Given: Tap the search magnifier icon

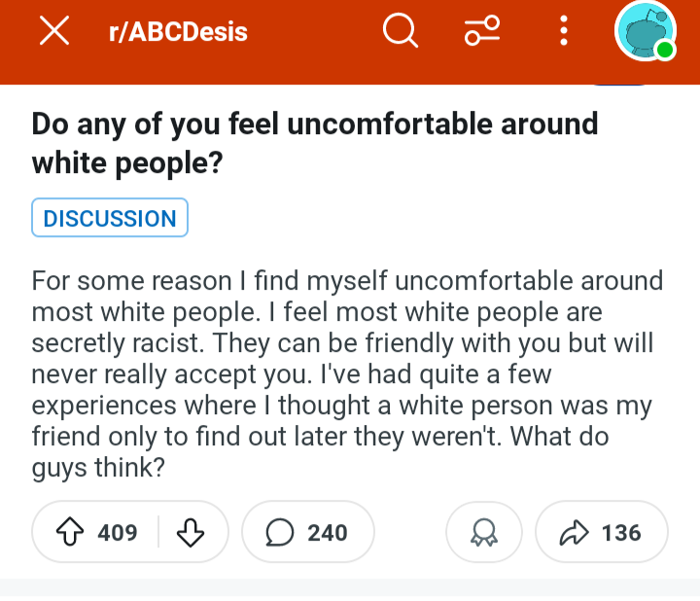Looking at the screenshot, I should [400, 32].
